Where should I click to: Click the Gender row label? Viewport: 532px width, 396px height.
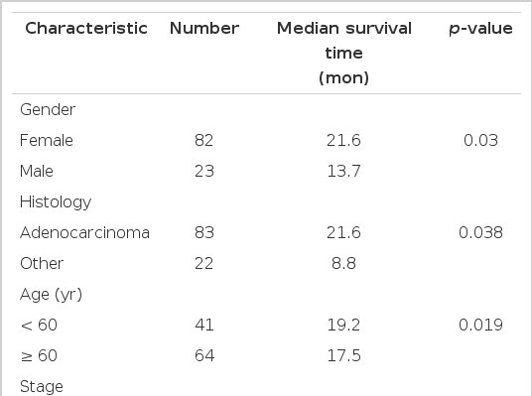point(48,110)
